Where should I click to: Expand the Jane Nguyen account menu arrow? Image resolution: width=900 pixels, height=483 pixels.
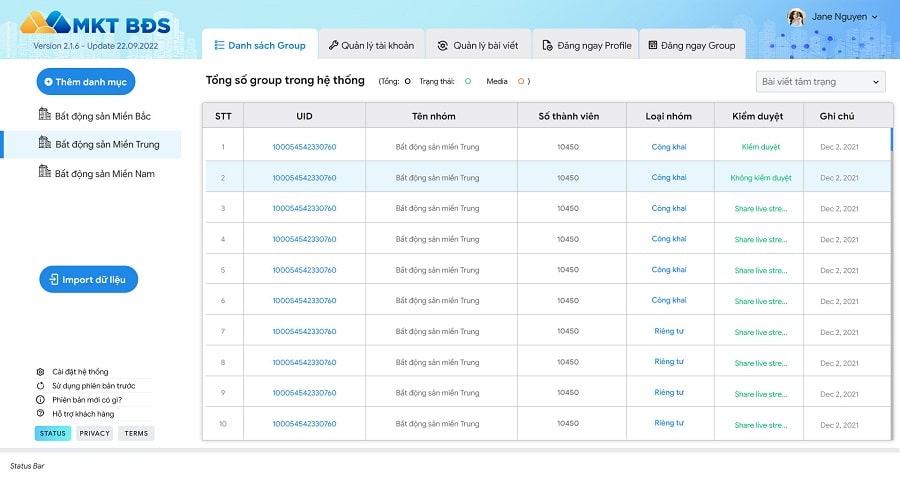[875, 17]
